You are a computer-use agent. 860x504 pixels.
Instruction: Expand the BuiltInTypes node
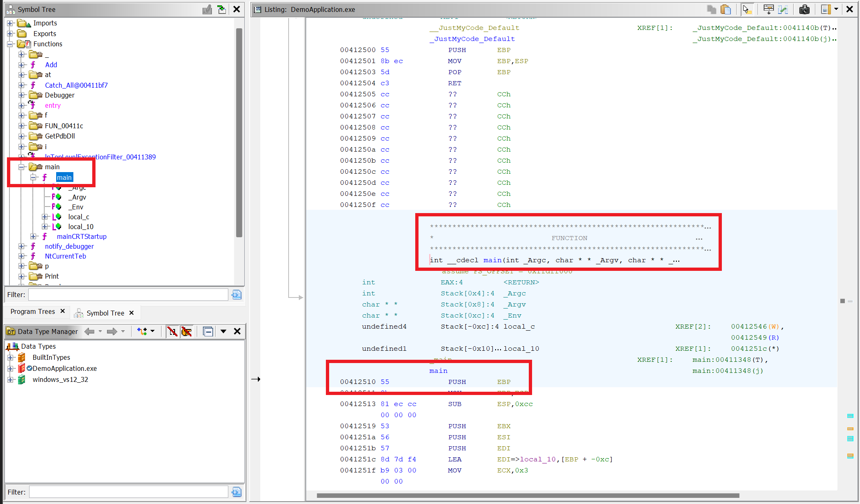[10, 358]
